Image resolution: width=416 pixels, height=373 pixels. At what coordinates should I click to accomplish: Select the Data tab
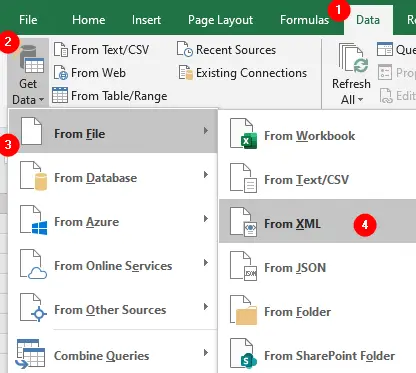tap(368, 20)
